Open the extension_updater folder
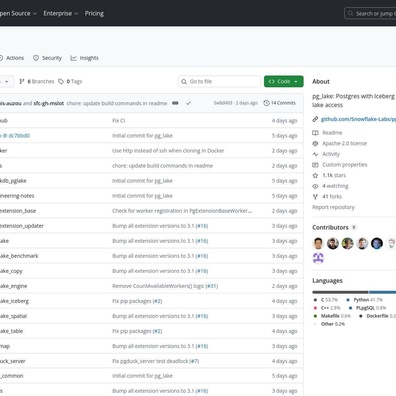The height and width of the screenshot is (396, 396). coord(22,226)
